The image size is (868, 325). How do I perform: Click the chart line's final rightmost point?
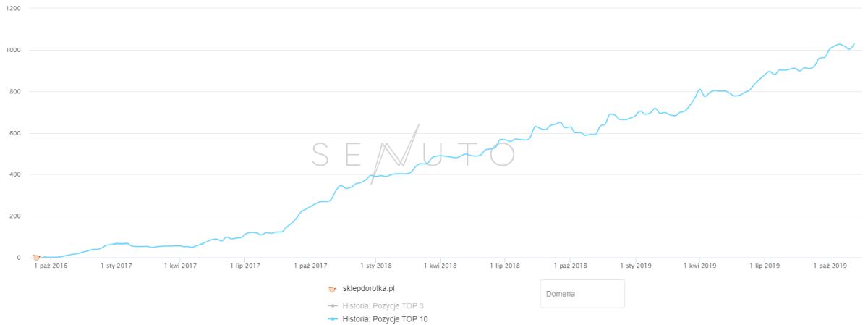pos(854,44)
